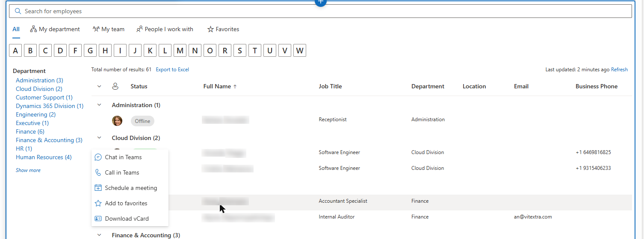Click the Status column header
Screen dimensions: 644x239
(x=139, y=86)
